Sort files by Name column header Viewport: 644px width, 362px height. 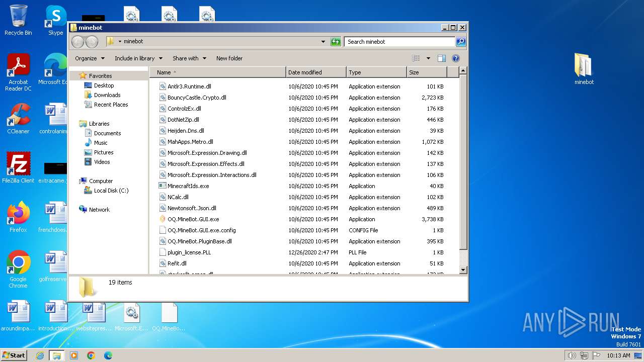click(218, 72)
